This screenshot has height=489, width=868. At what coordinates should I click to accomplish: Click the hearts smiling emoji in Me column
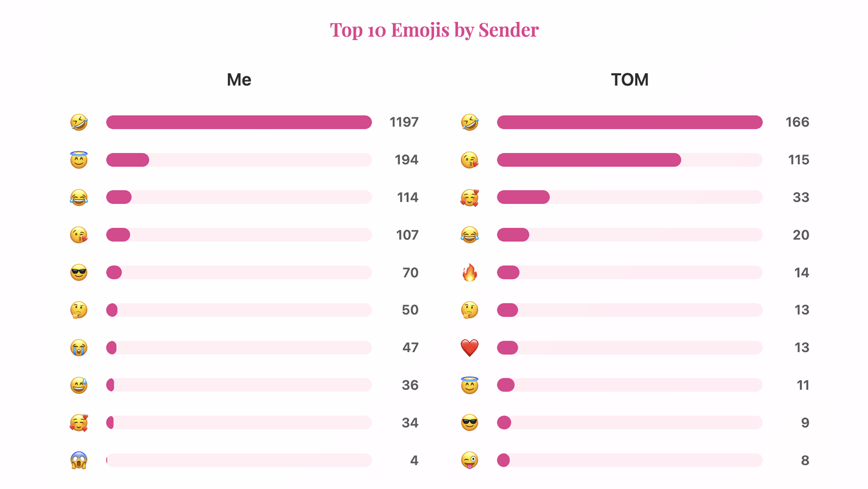tap(79, 423)
